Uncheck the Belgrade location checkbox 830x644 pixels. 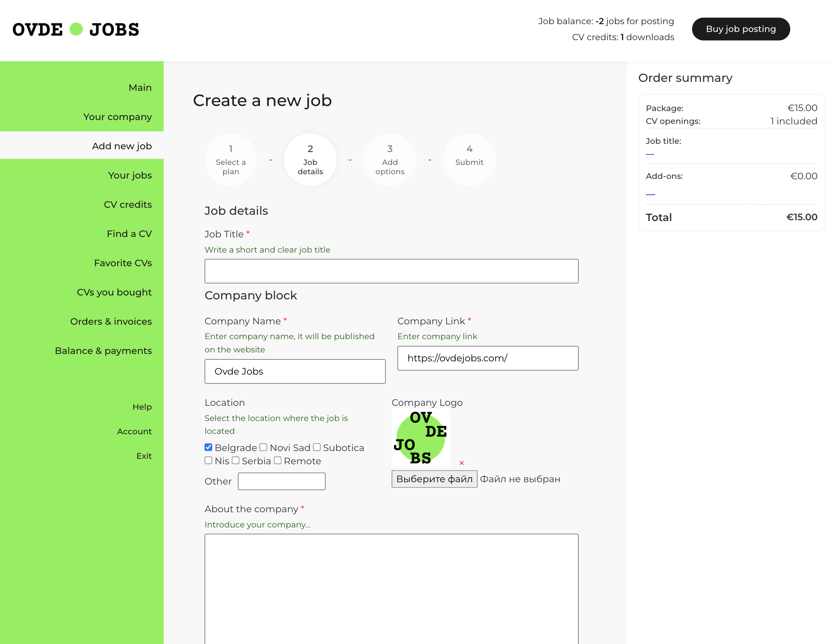(208, 447)
